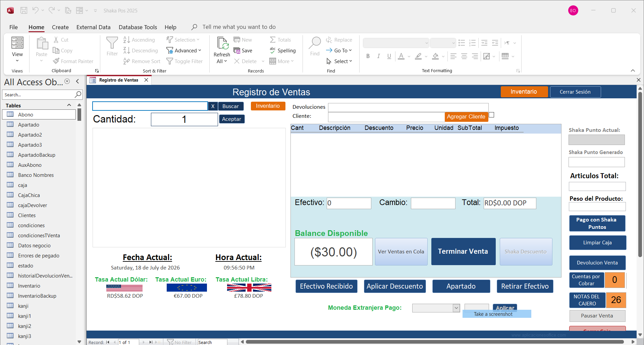Click Totals sigma icon

273,40
